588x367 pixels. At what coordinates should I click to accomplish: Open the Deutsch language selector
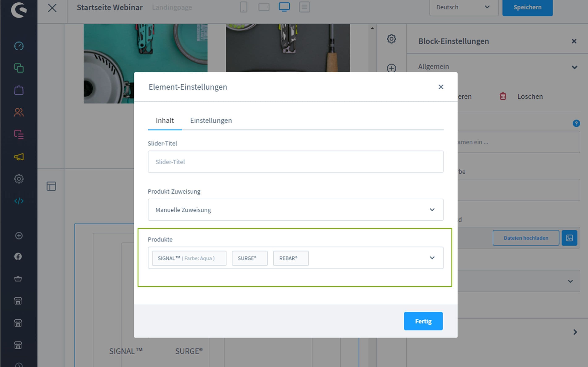pyautogui.click(x=464, y=7)
